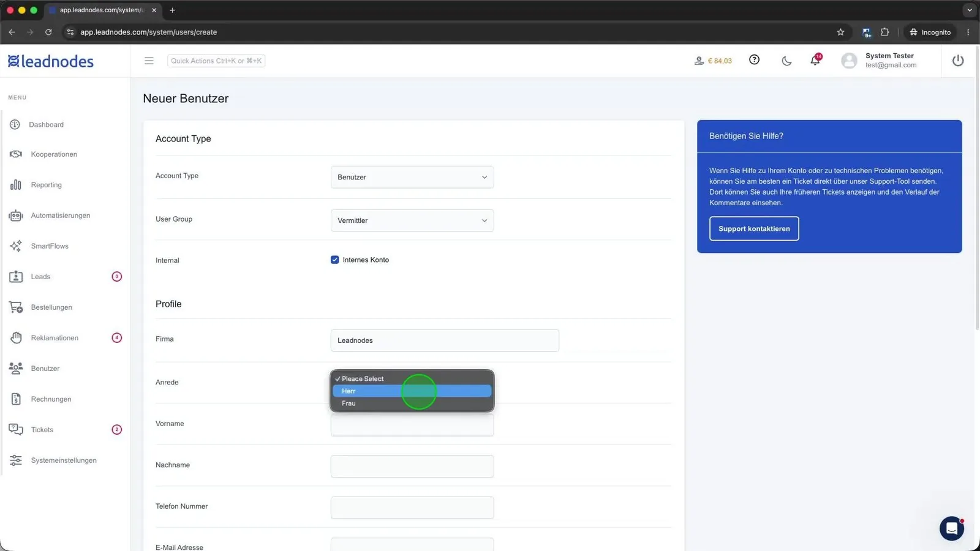Screen dimensions: 980x551
Task: Select Frau in Anrede list
Action: coord(412,403)
